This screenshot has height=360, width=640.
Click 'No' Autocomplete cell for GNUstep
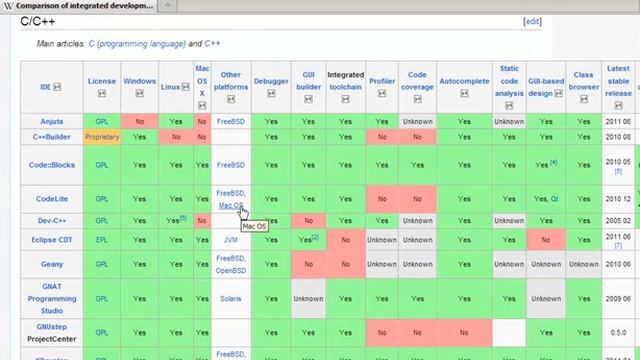pos(464,333)
